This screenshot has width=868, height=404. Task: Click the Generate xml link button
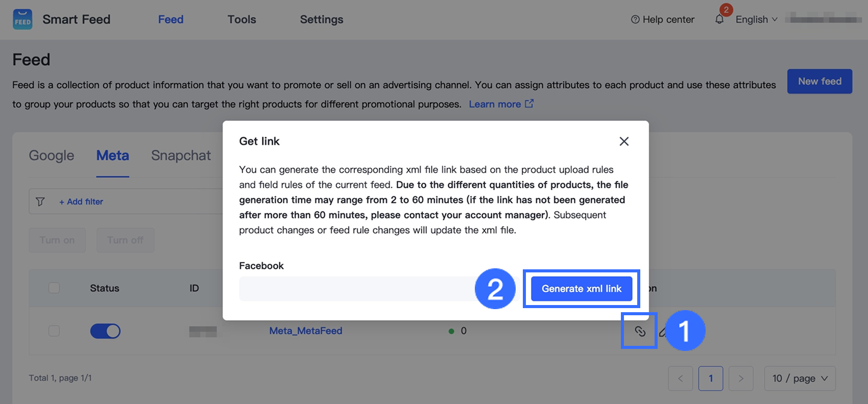pyautogui.click(x=582, y=289)
